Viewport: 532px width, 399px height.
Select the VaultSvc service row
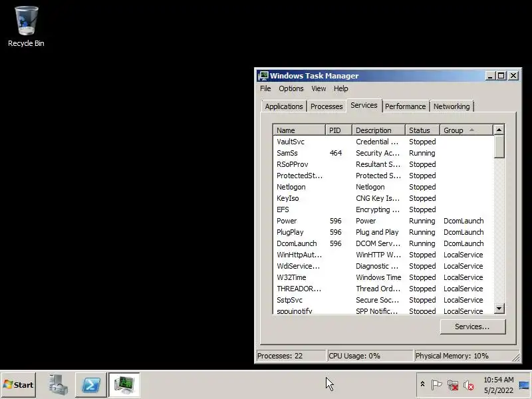pyautogui.click(x=384, y=142)
